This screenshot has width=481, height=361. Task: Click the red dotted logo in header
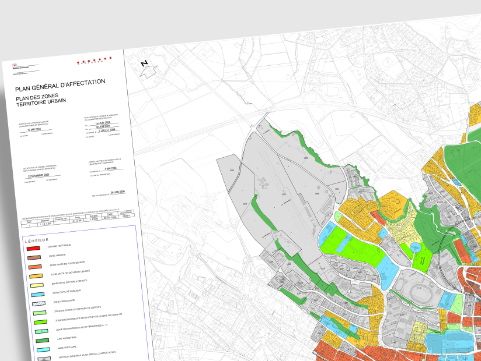tap(94, 60)
